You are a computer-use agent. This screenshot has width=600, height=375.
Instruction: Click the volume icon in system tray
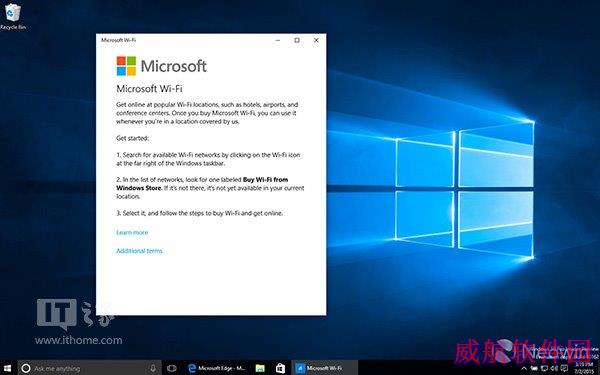(x=554, y=368)
